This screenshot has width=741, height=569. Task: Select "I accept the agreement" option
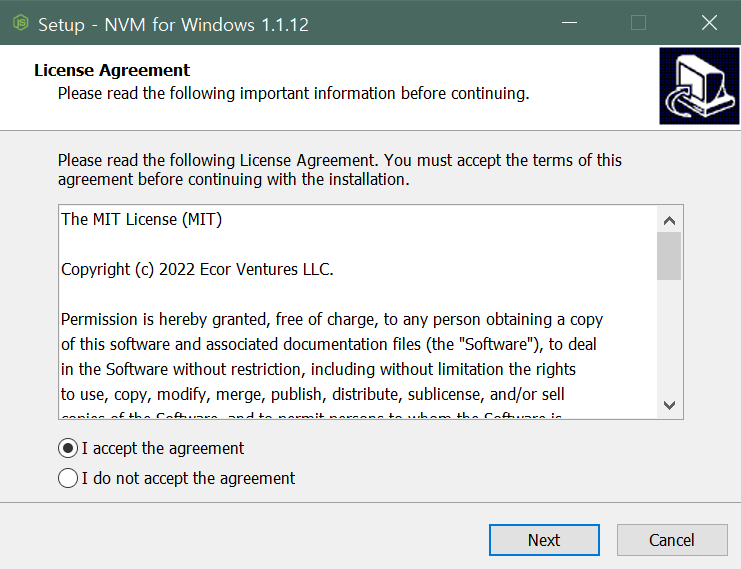point(68,448)
